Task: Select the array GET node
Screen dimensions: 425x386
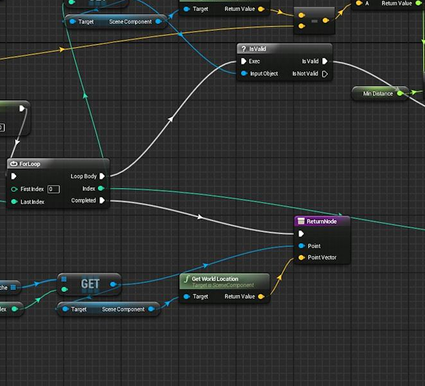Action: (x=89, y=284)
